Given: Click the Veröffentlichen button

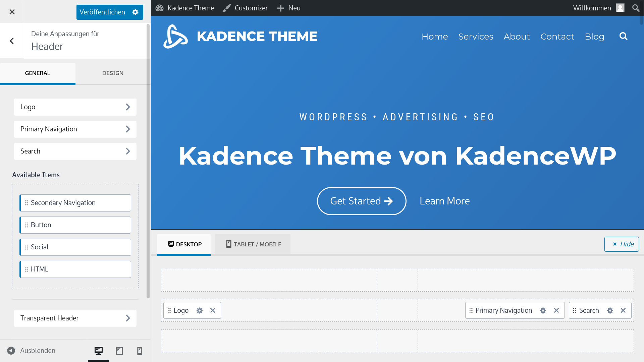Looking at the screenshot, I should (102, 12).
